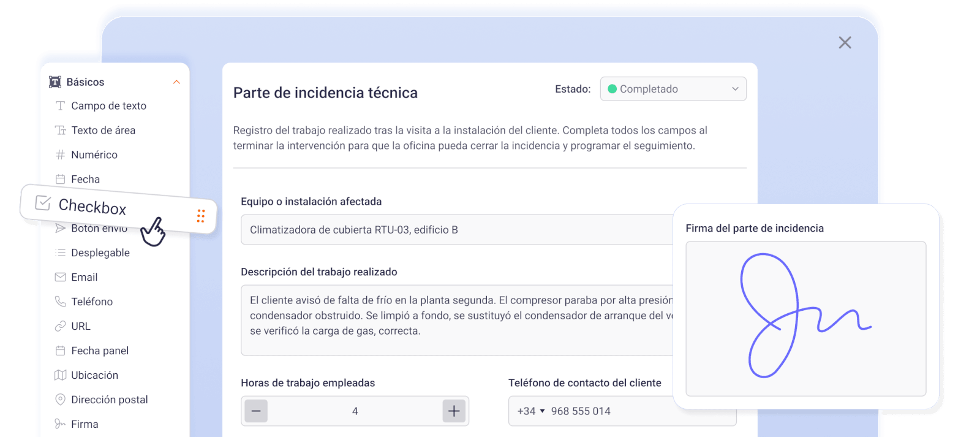Click the Equipo o instalación afectada field

(457, 230)
